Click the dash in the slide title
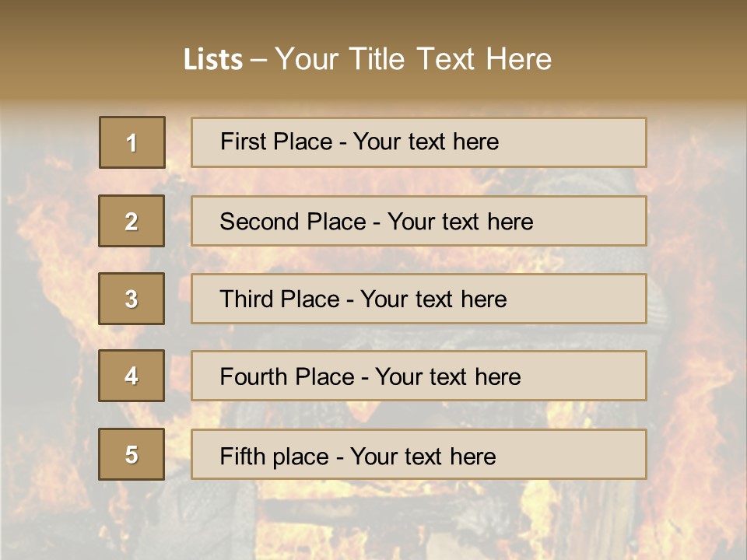 pos(258,60)
